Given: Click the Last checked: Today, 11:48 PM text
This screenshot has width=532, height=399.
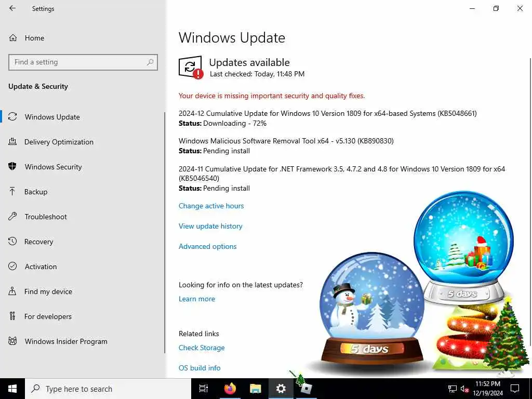Looking at the screenshot, I should click(x=257, y=74).
